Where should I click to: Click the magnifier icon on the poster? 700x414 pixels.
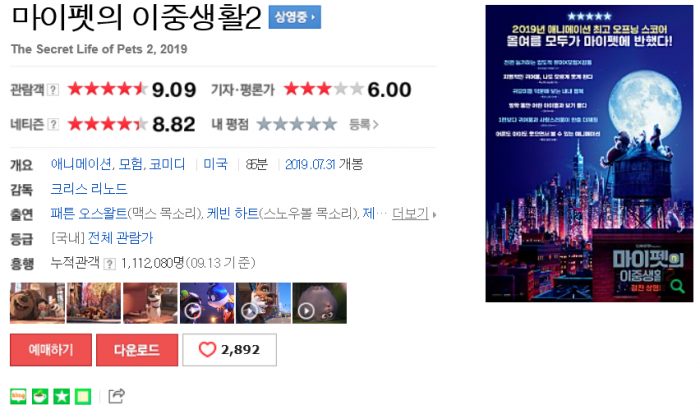tap(677, 286)
